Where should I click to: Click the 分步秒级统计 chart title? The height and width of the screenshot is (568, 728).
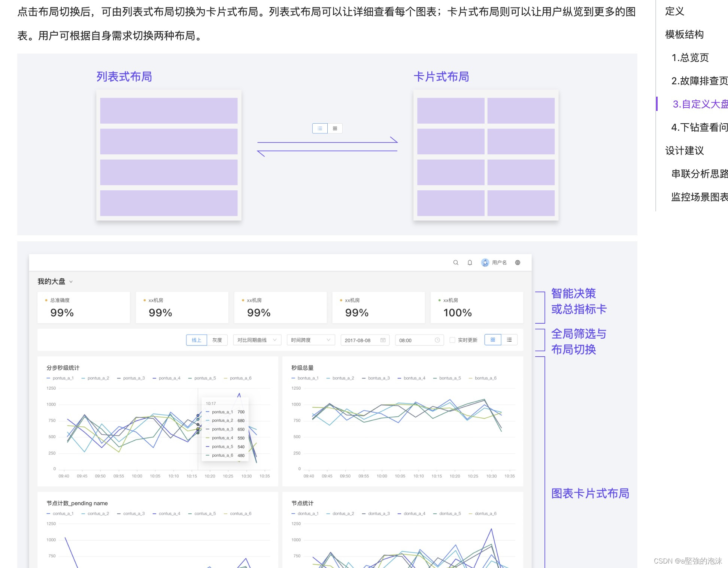click(63, 368)
